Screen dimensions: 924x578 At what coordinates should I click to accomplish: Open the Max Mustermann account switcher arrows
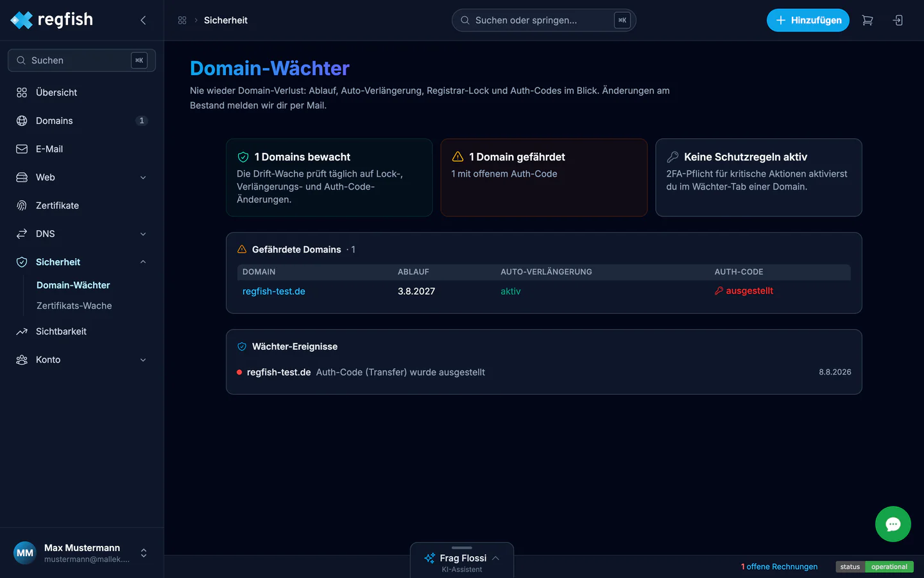click(x=144, y=553)
